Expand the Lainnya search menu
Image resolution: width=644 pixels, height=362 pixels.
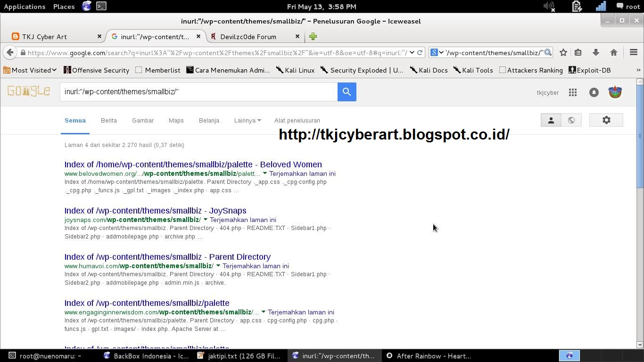(248, 121)
